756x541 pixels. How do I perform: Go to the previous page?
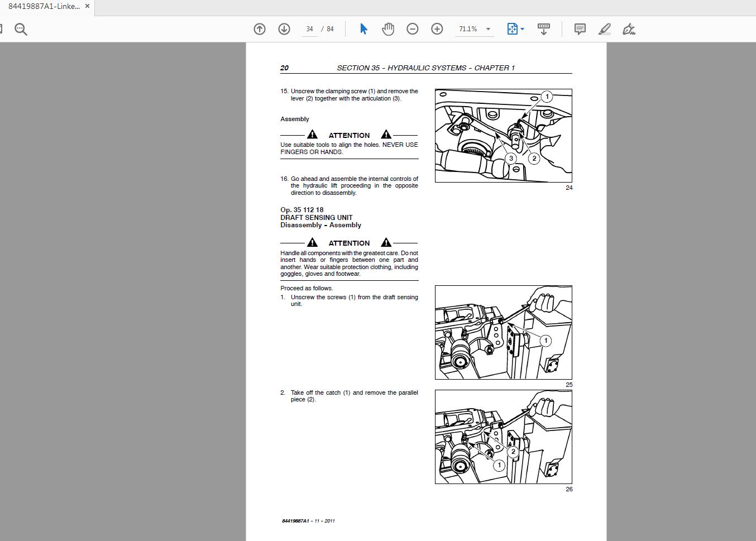pyautogui.click(x=259, y=28)
